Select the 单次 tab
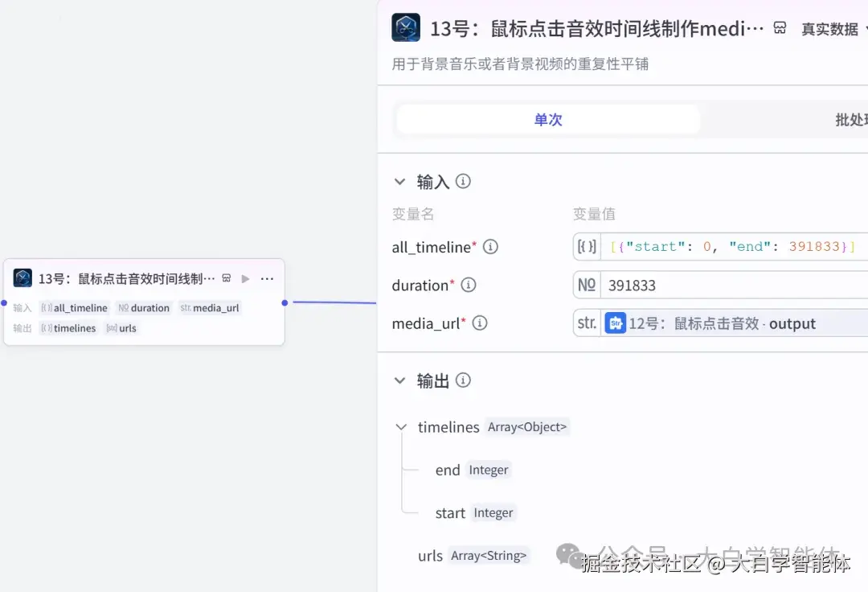This screenshot has height=592, width=868. tap(547, 119)
